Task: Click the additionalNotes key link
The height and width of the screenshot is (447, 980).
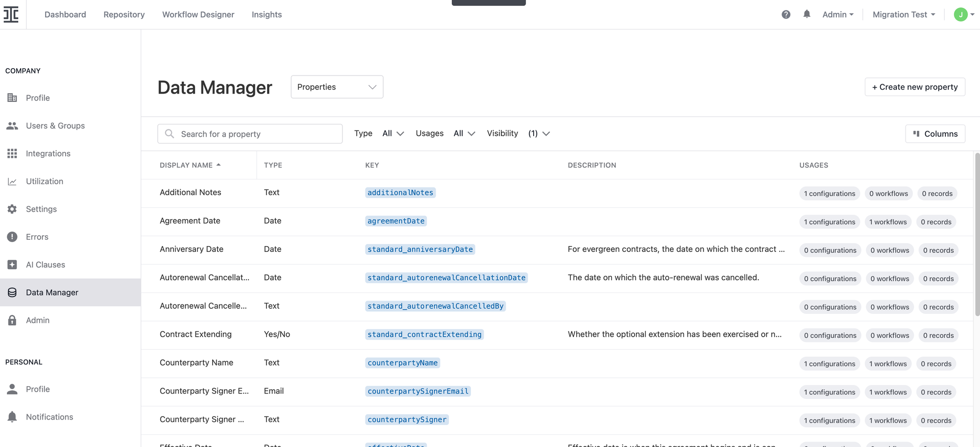Action: pos(400,193)
